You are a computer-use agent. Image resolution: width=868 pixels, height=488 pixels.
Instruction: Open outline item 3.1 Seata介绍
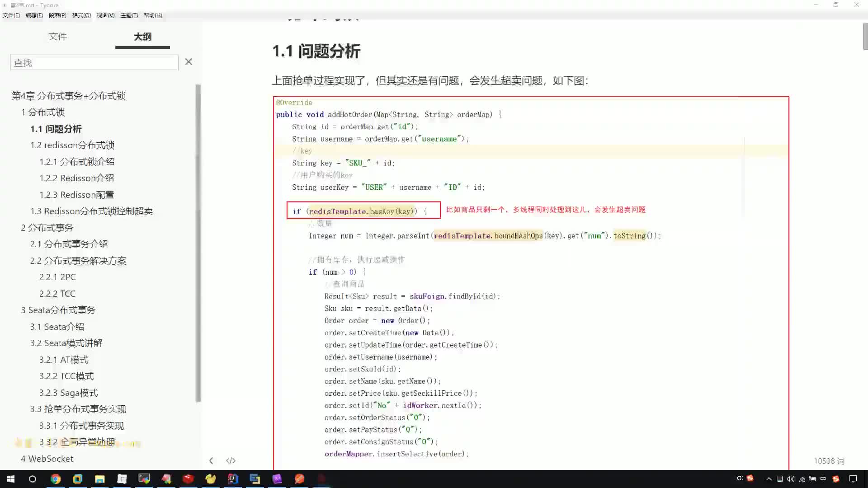[57, 327]
